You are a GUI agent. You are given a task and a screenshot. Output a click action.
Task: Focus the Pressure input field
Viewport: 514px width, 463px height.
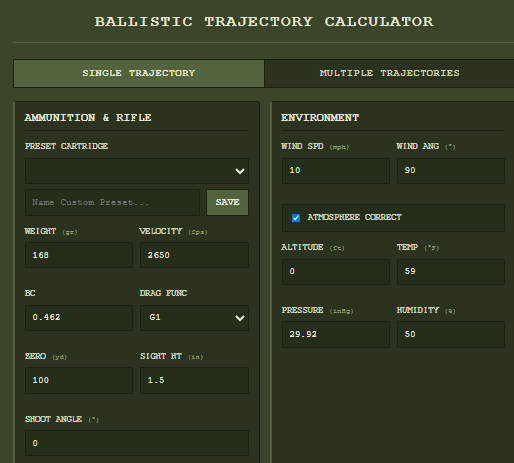336,335
